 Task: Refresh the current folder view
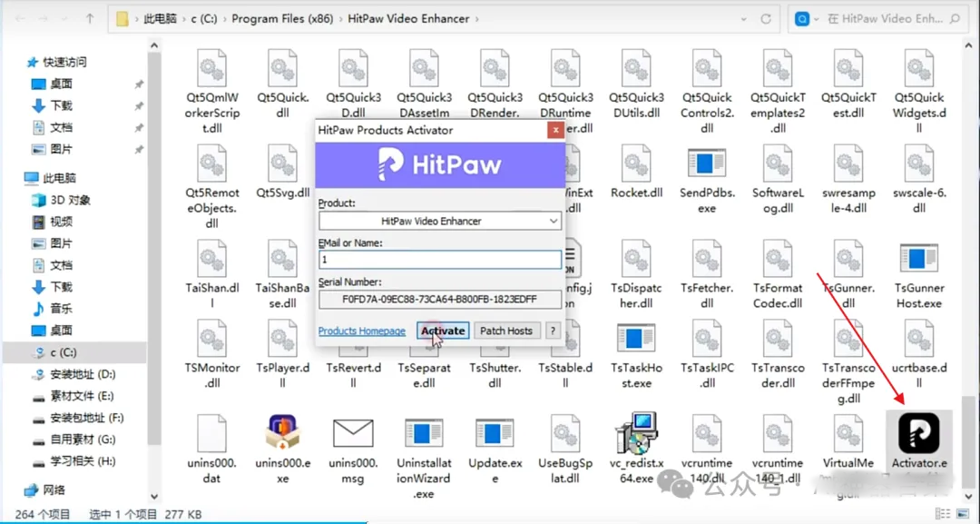pyautogui.click(x=766, y=19)
